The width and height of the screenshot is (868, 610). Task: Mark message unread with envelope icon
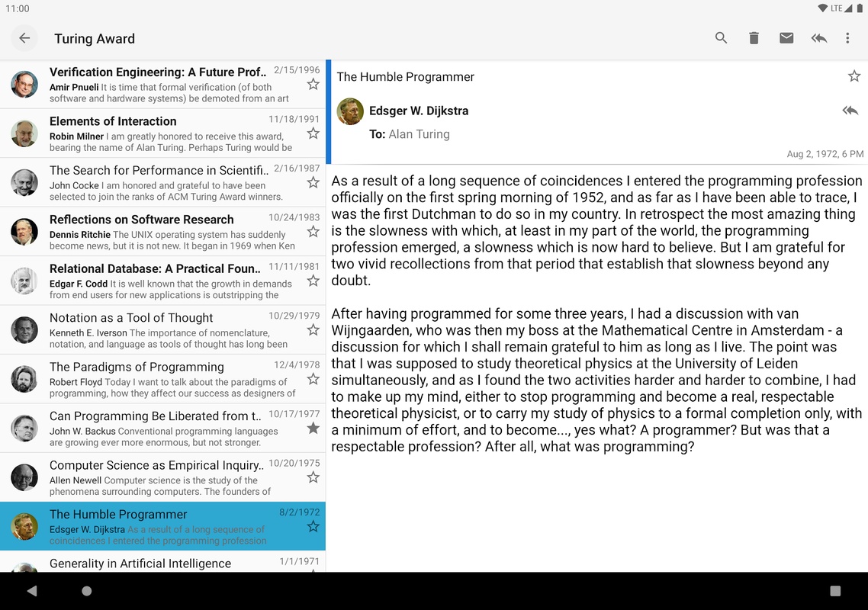[x=786, y=38]
